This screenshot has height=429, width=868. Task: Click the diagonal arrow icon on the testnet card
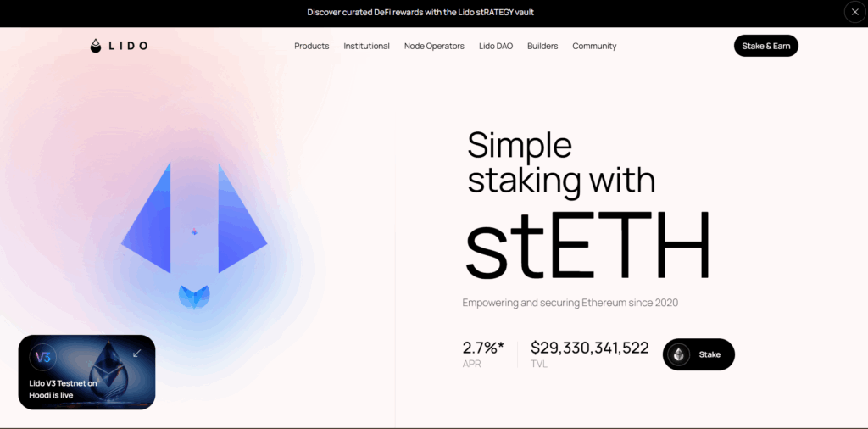click(137, 353)
